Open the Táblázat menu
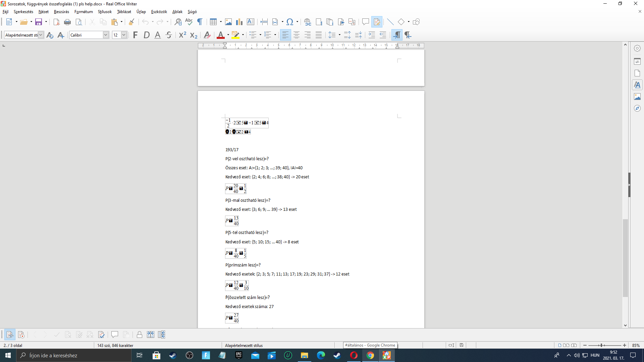Image resolution: width=644 pixels, height=362 pixels. [124, 12]
